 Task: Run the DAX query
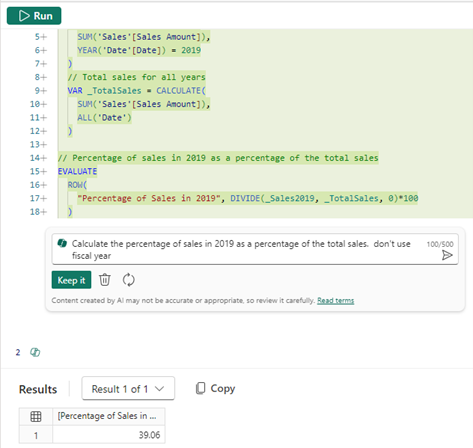point(34,16)
